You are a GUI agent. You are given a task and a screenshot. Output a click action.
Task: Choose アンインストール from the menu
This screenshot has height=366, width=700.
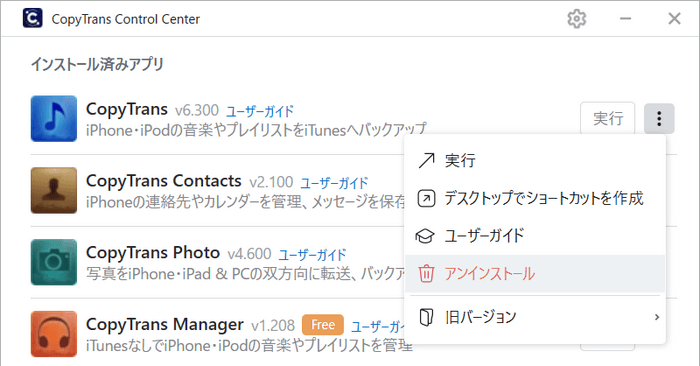pyautogui.click(x=535, y=274)
